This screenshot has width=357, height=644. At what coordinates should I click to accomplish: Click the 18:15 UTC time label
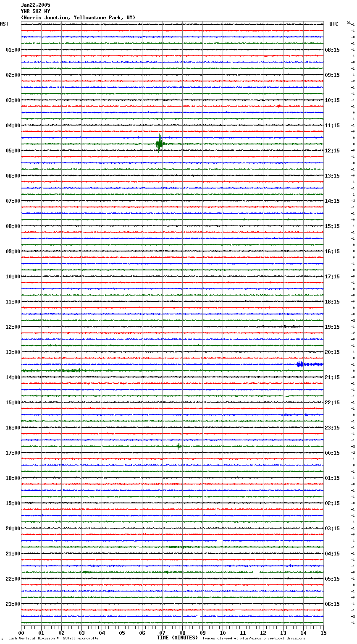332,302
